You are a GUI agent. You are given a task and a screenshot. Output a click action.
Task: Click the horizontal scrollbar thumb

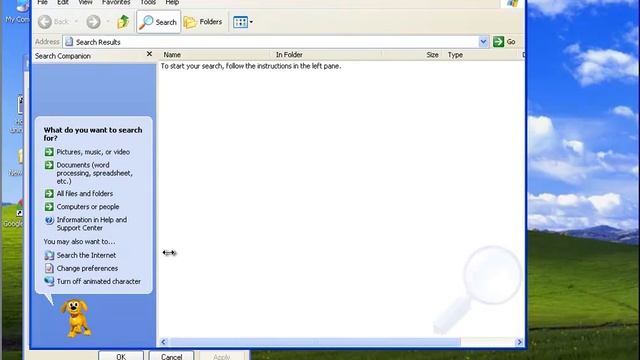pyautogui.click(x=314, y=342)
